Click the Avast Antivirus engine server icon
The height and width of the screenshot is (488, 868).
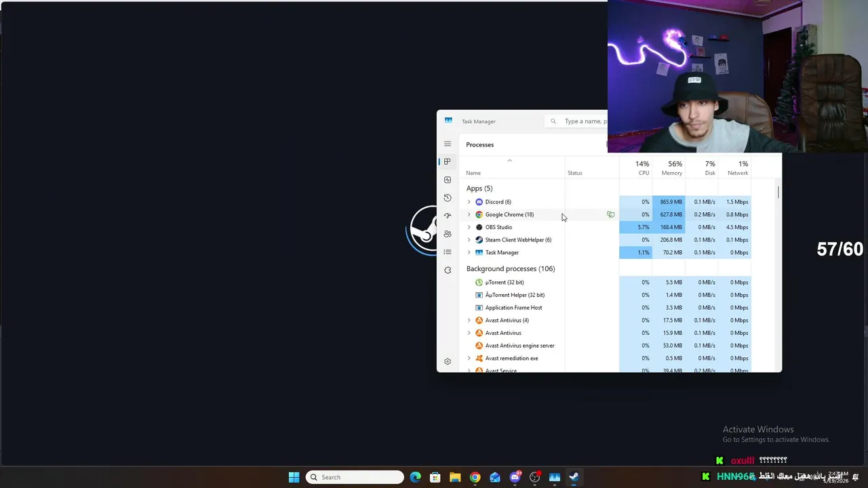point(479,346)
